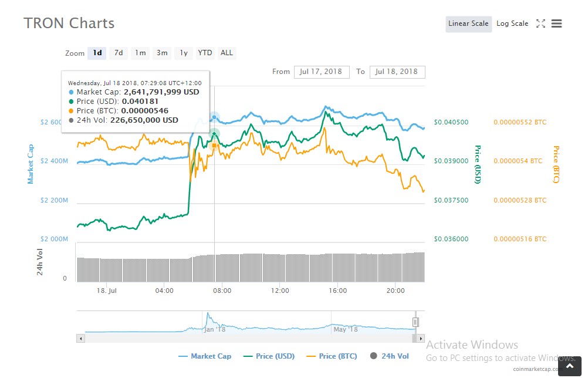Switch to Linear Scale
588x378 pixels.
click(468, 23)
